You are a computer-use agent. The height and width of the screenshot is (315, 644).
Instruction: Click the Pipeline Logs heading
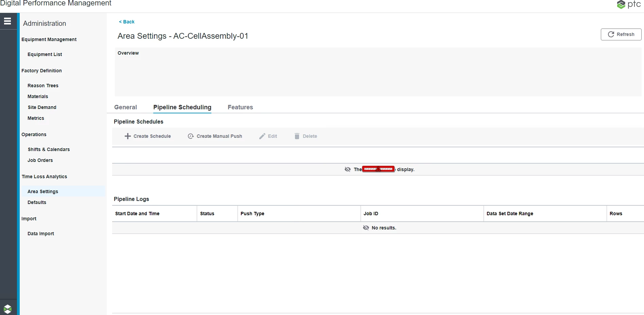point(131,199)
